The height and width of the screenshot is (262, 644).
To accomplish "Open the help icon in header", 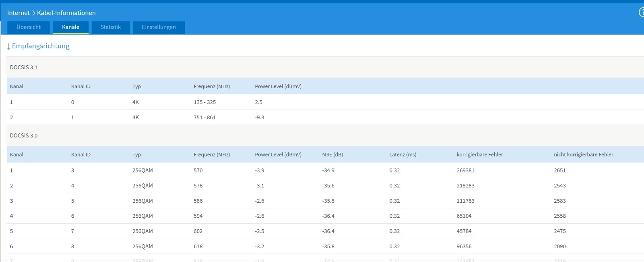I will (x=642, y=12).
